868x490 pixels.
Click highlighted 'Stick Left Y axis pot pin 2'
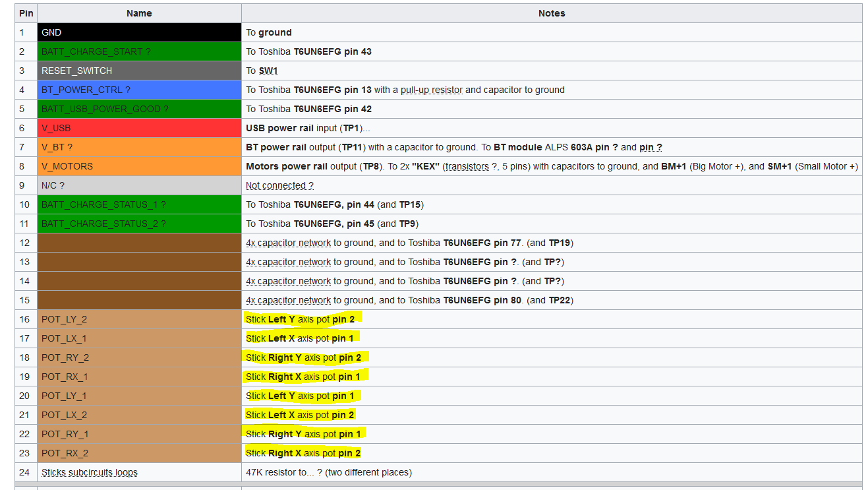click(300, 319)
